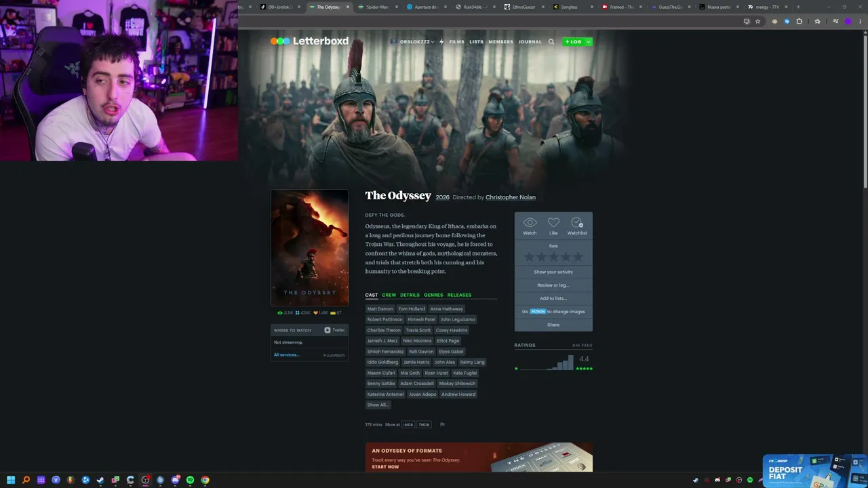Viewport: 868px width, 488px height.
Task: Click the 84K FANS link
Action: coord(582,346)
